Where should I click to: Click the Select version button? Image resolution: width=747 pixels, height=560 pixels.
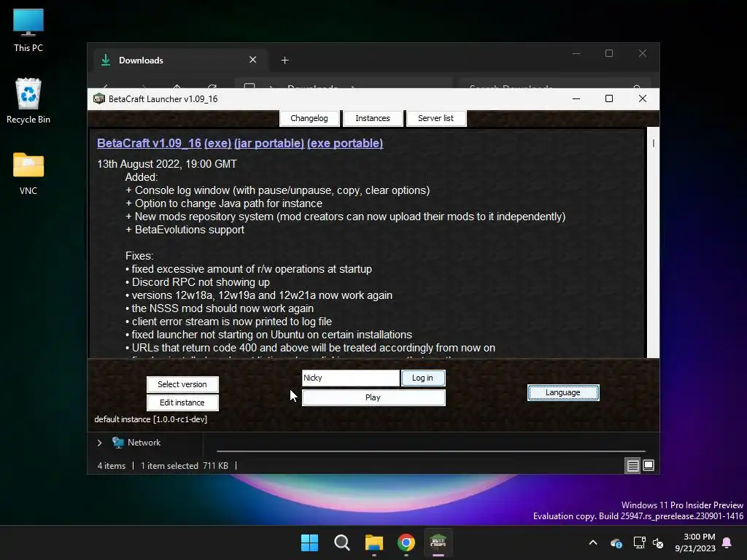click(x=182, y=384)
